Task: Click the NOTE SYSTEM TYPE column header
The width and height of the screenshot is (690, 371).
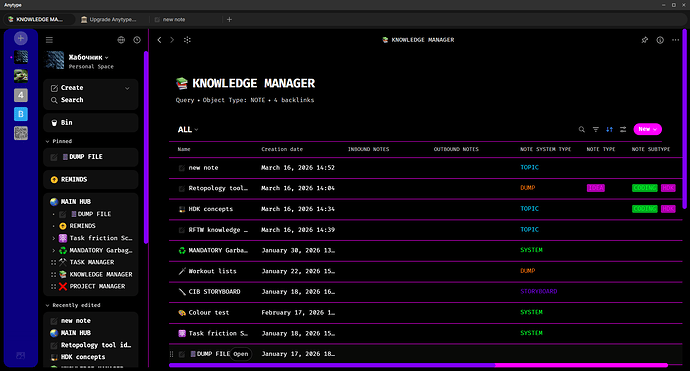Action: [546, 149]
